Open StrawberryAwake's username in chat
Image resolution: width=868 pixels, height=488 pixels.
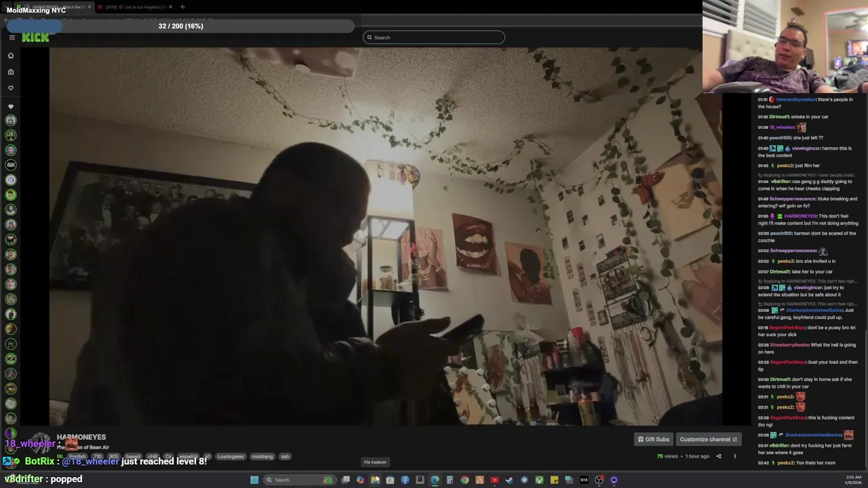coord(789,345)
